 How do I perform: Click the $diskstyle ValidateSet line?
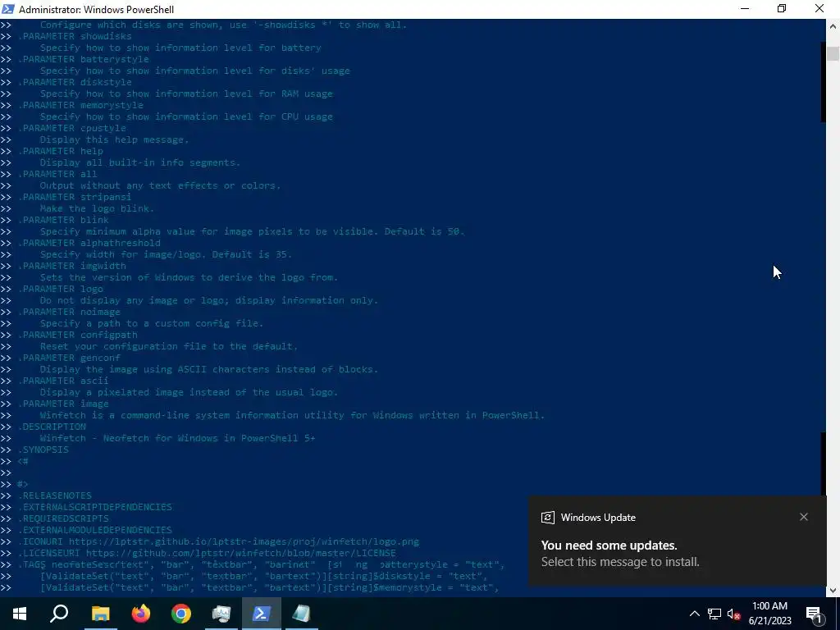pyautogui.click(x=264, y=577)
